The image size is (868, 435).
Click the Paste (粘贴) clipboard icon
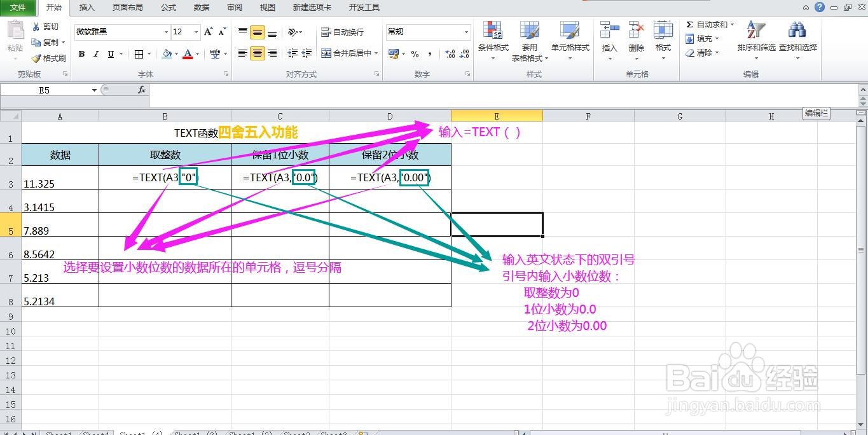pyautogui.click(x=15, y=31)
